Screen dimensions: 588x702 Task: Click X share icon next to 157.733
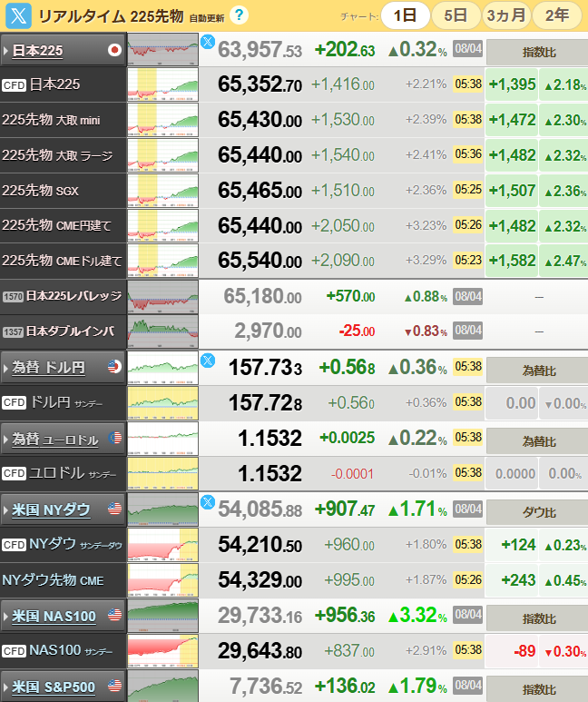(208, 360)
